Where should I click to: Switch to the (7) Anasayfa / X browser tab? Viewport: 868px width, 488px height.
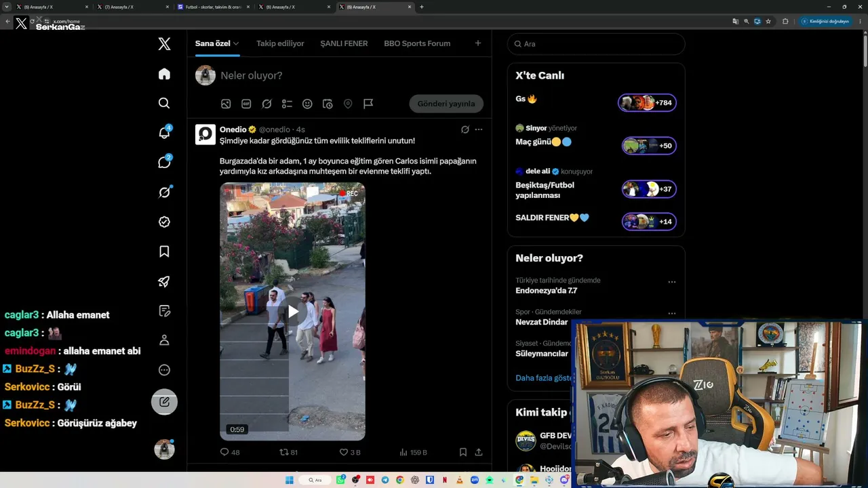coord(132,7)
